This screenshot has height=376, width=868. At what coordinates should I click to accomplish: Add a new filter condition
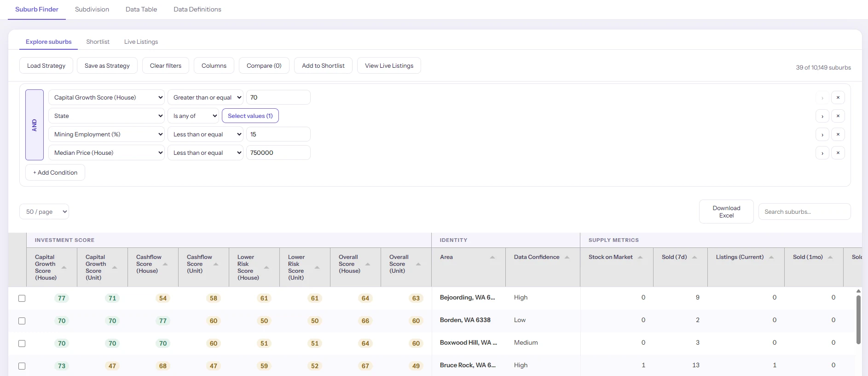tap(55, 173)
